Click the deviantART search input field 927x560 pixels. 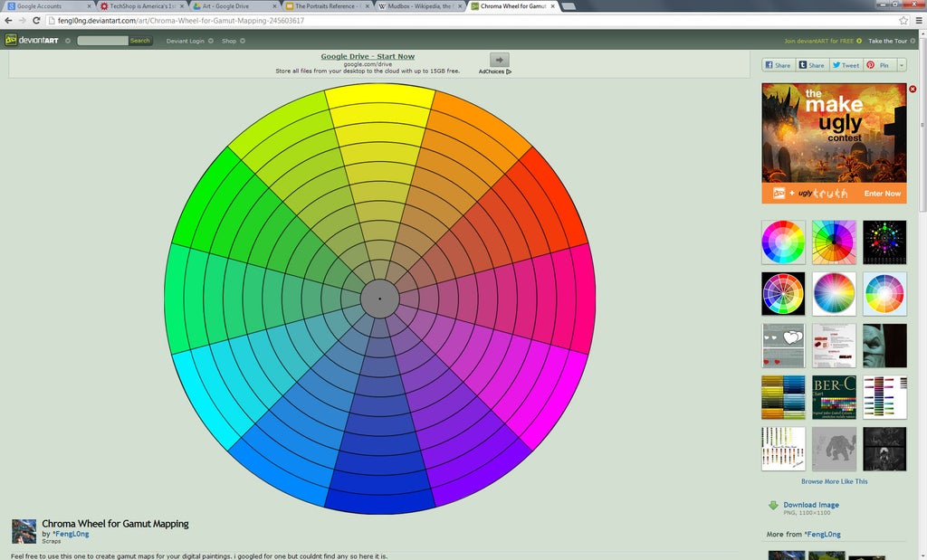coord(102,41)
